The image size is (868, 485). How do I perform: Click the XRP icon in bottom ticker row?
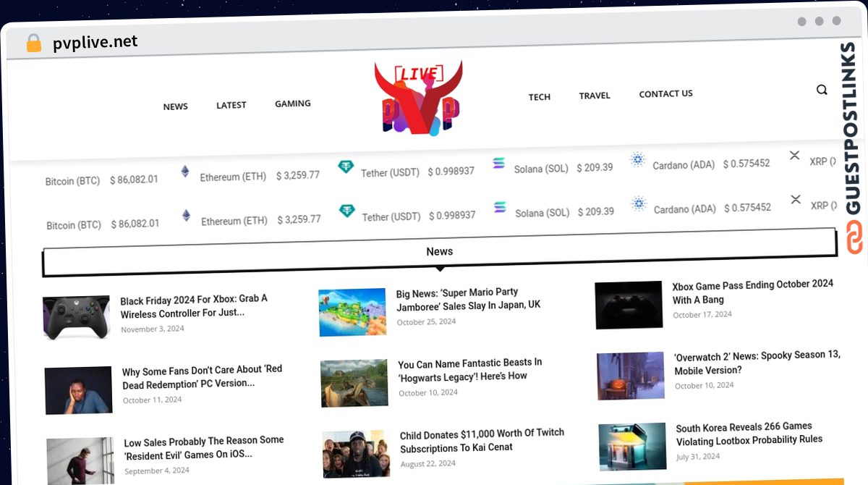[x=796, y=200]
